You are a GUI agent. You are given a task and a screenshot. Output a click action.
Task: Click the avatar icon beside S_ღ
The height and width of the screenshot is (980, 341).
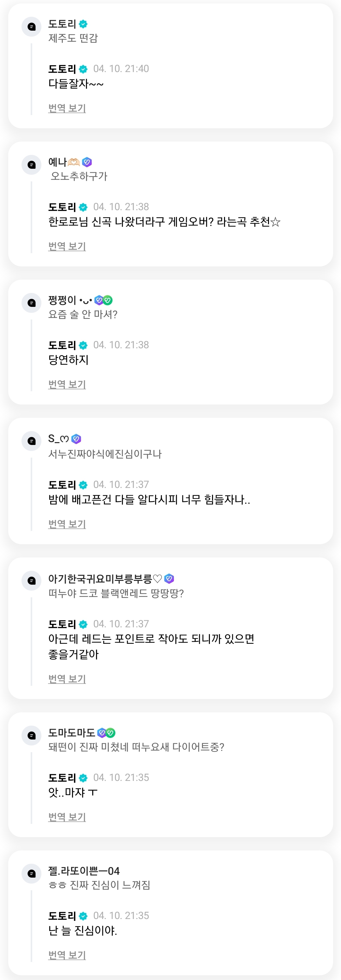[x=32, y=441]
